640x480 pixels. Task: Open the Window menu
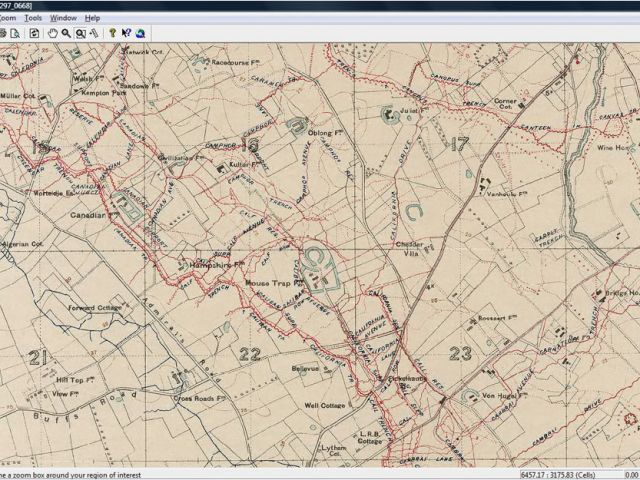tap(63, 18)
